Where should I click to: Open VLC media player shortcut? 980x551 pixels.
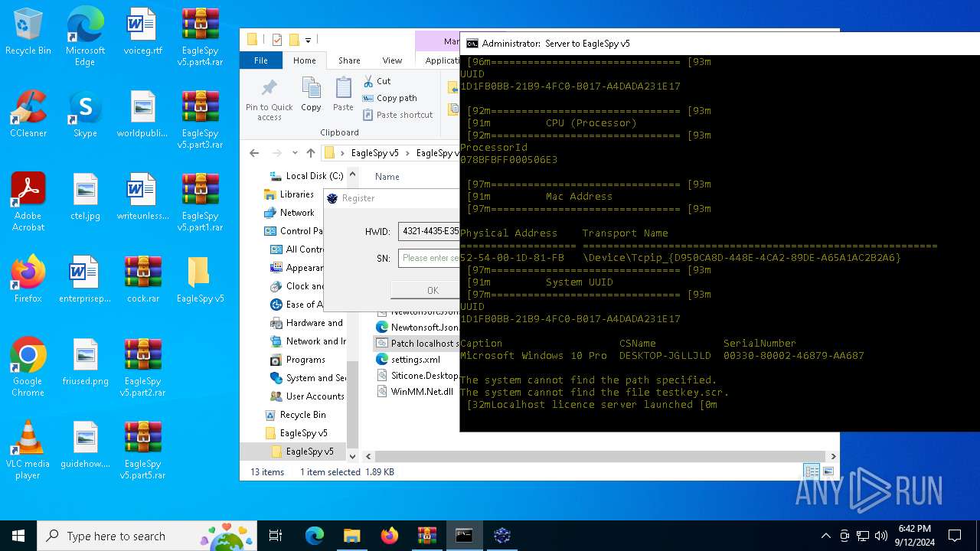click(x=28, y=449)
